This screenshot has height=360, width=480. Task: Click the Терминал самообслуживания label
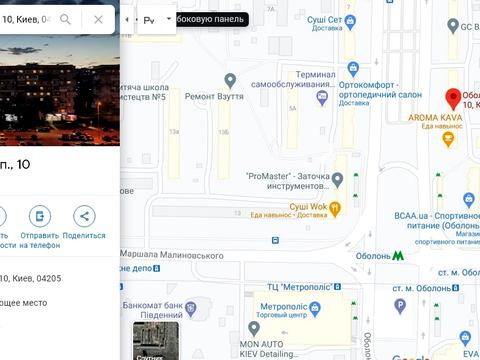[x=293, y=79]
